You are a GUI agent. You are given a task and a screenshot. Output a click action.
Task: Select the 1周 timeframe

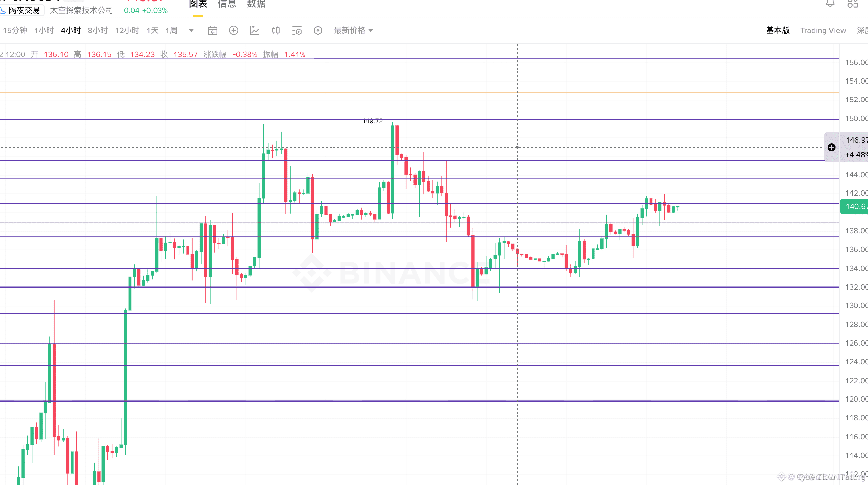[x=171, y=30]
